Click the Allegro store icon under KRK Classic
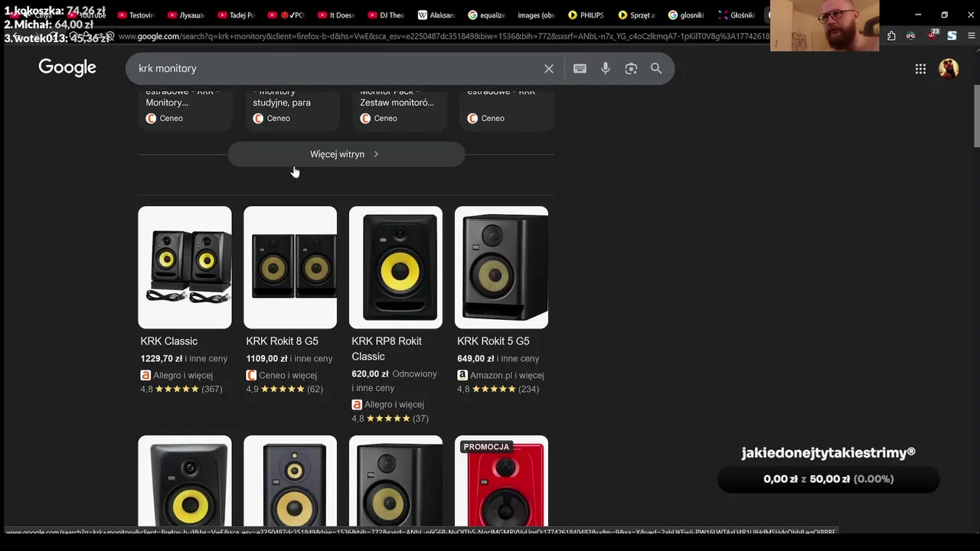 [145, 375]
